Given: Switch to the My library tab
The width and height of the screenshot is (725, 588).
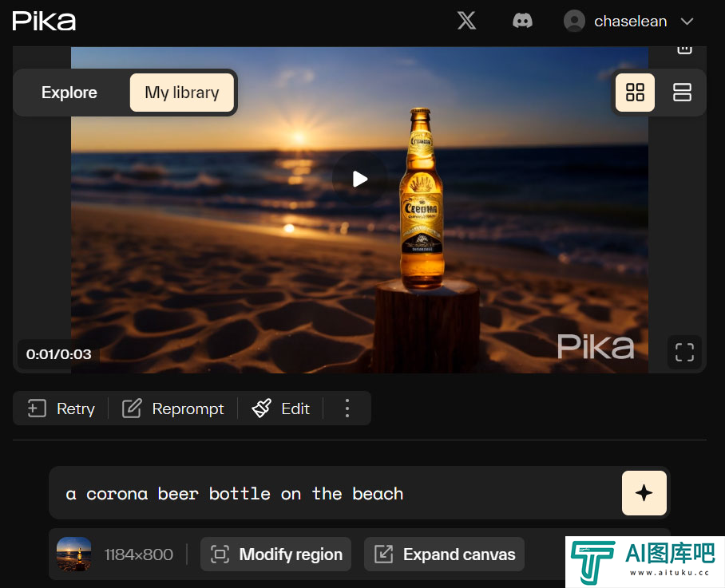Looking at the screenshot, I should 182,93.
